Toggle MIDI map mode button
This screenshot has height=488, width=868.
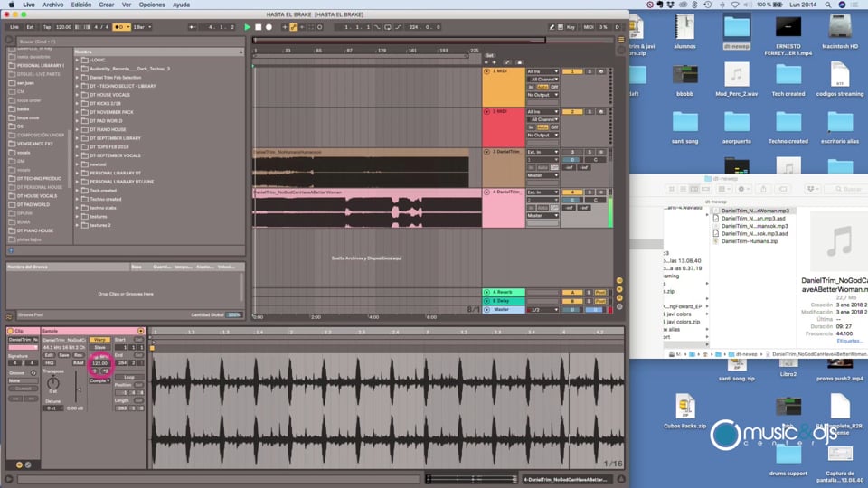(x=589, y=27)
